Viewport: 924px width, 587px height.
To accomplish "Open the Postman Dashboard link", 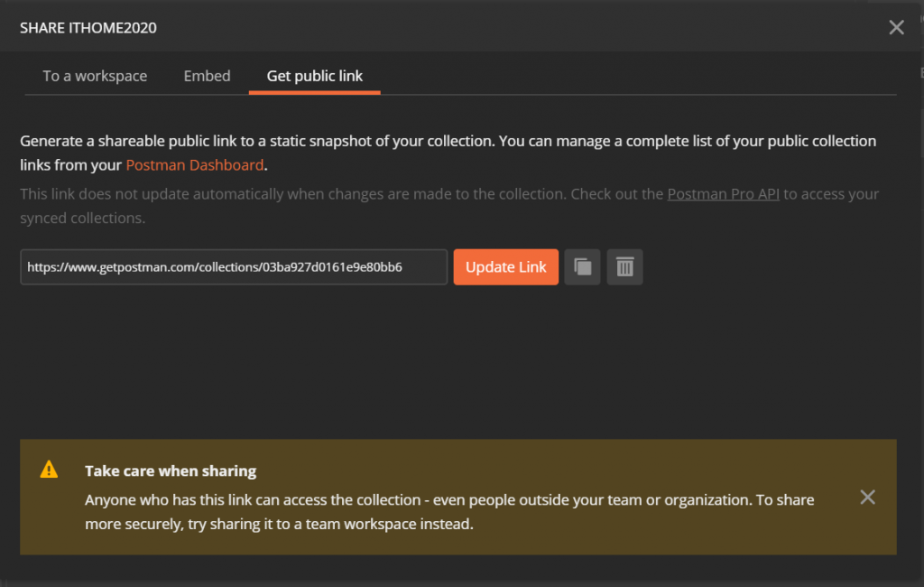I will click(195, 165).
